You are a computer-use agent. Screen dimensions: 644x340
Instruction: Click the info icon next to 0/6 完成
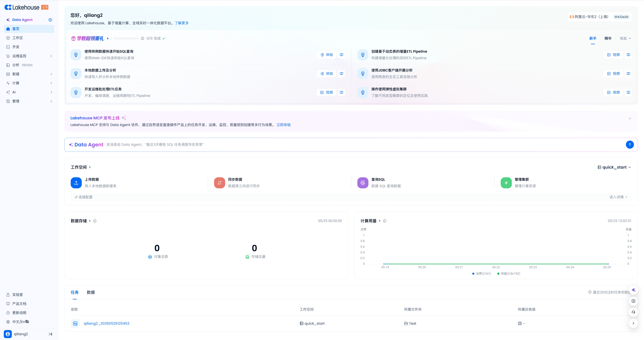[143, 38]
